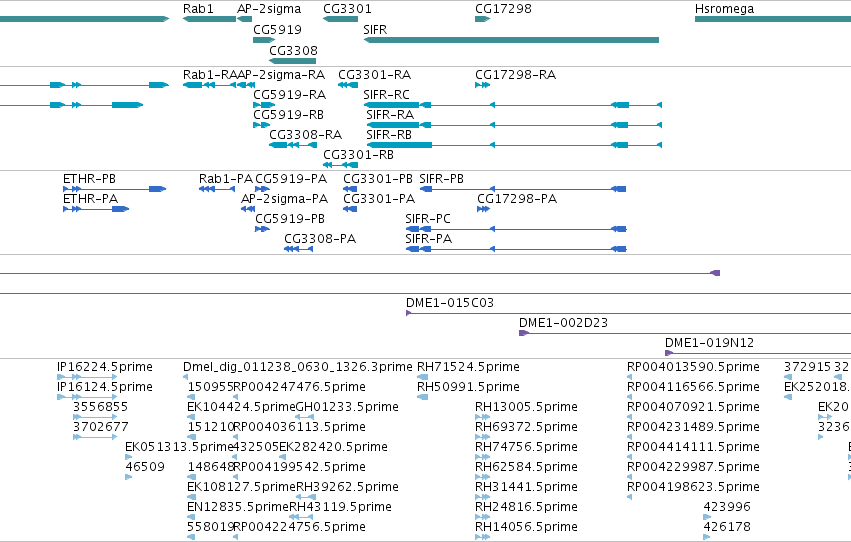851x542 pixels.
Task: Open the CG17298-RA transcript label
Action: [515, 74]
